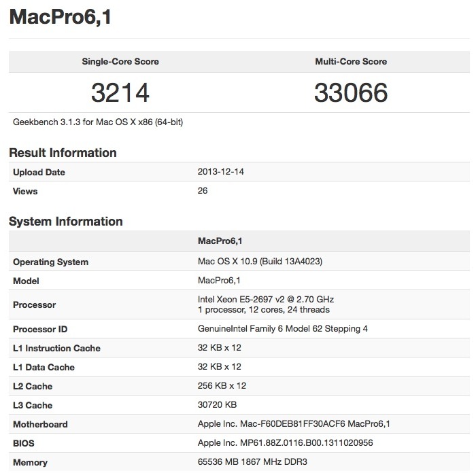
Task: Click the Model row label
Action: coord(26,281)
